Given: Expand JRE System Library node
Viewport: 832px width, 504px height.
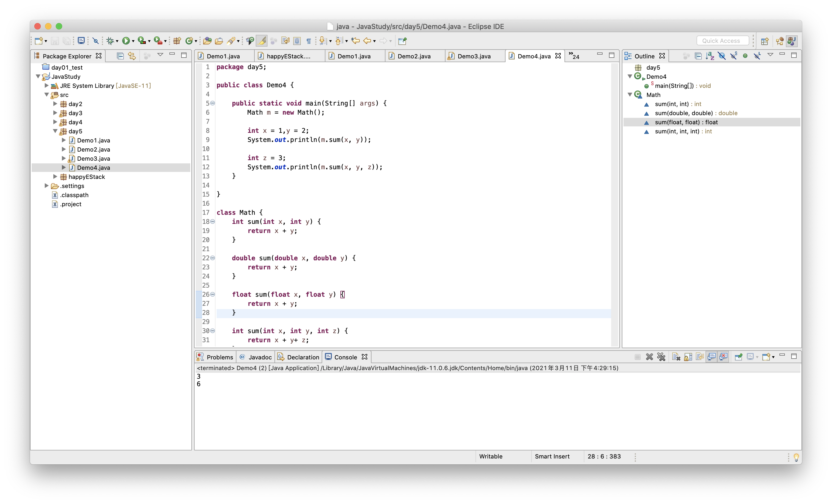Looking at the screenshot, I should tap(47, 86).
